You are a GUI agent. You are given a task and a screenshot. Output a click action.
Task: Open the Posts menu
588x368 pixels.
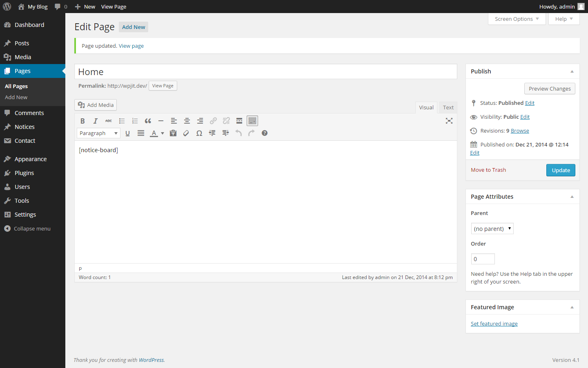[x=33, y=43]
